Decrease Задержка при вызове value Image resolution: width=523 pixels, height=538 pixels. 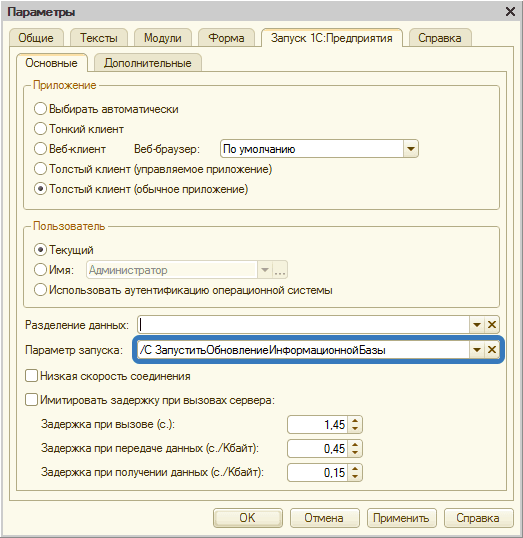(355, 429)
